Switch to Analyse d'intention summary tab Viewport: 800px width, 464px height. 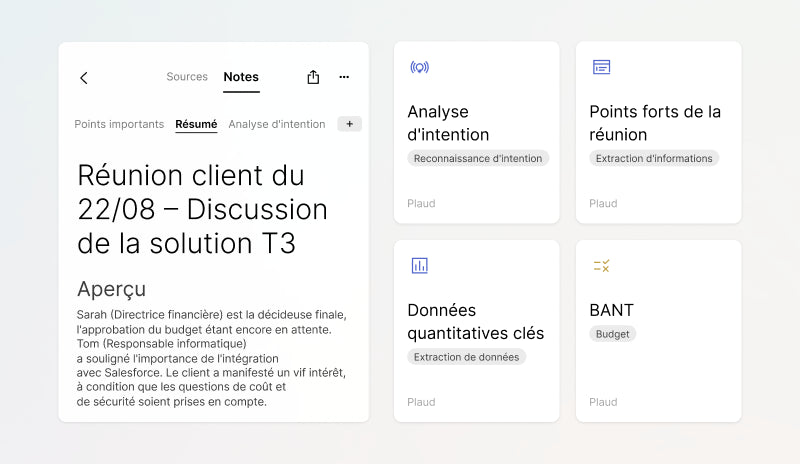pyautogui.click(x=277, y=124)
